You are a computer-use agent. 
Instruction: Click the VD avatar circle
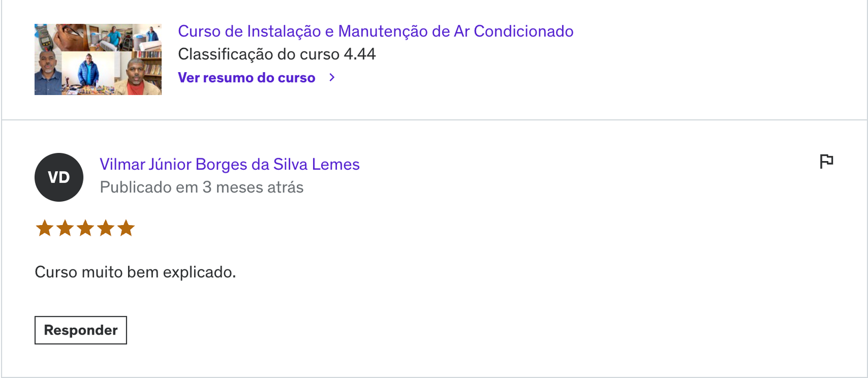click(x=59, y=177)
